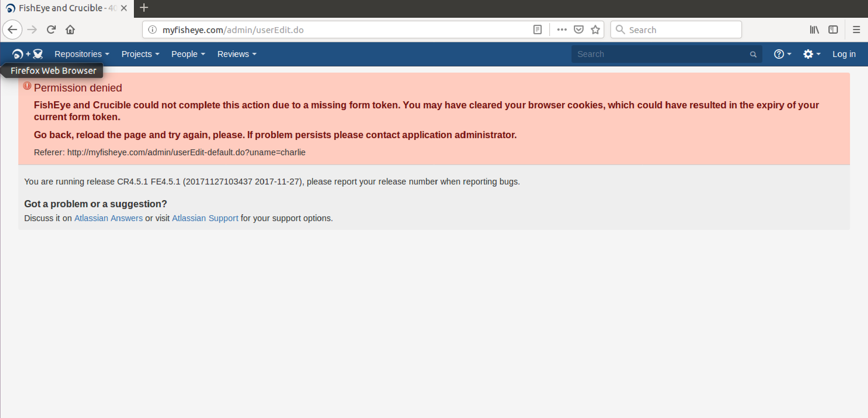Click the 'Go back, reload the page' message
The width and height of the screenshot is (868, 418).
(275, 135)
